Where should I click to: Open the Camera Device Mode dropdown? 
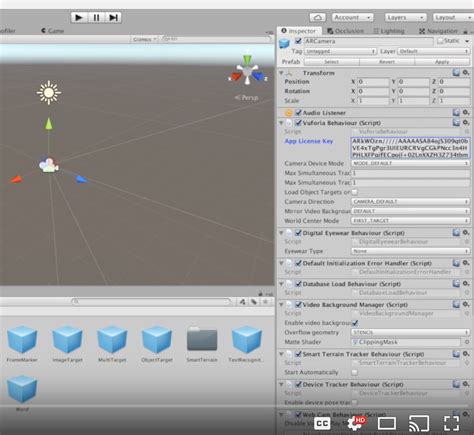point(410,163)
